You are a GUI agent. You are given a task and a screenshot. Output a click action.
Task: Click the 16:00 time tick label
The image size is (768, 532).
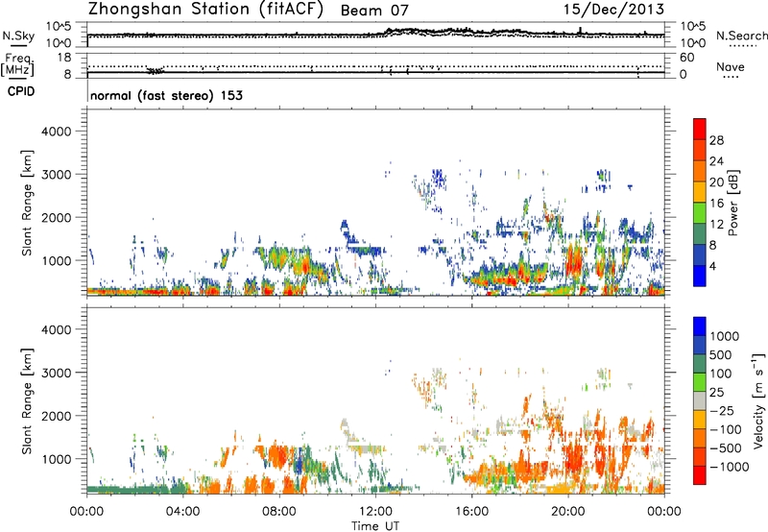(x=471, y=512)
